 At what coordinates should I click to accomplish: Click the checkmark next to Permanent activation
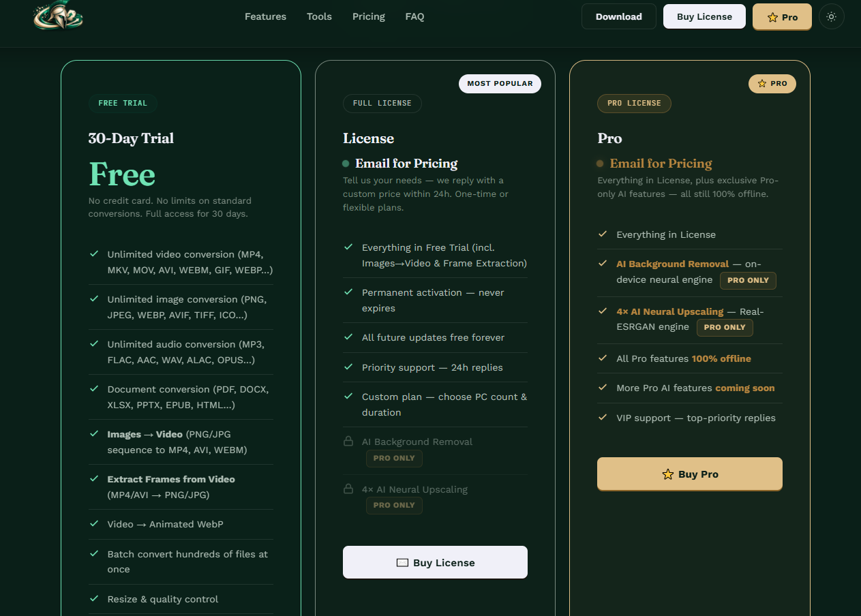[348, 292]
